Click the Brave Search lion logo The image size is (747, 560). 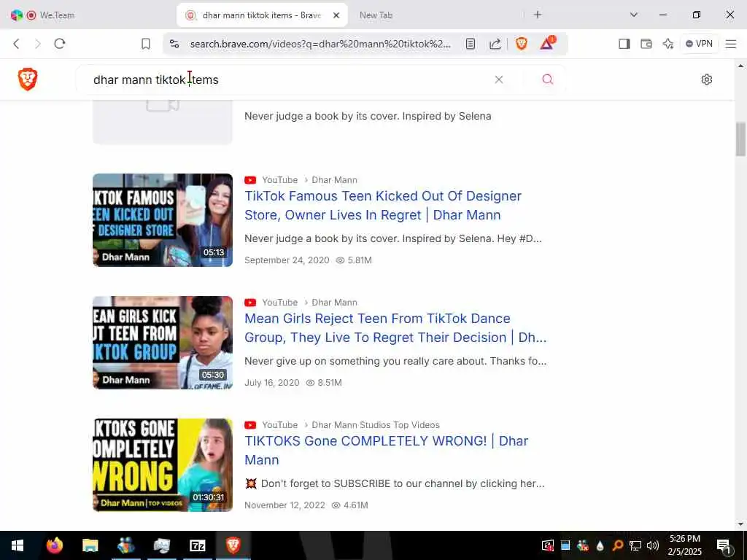28,79
